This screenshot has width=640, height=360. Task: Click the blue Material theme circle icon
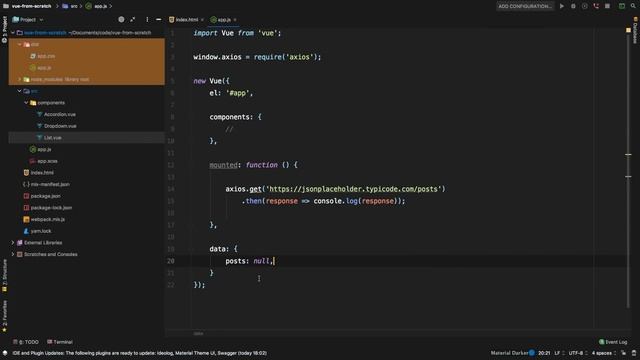[532, 353]
